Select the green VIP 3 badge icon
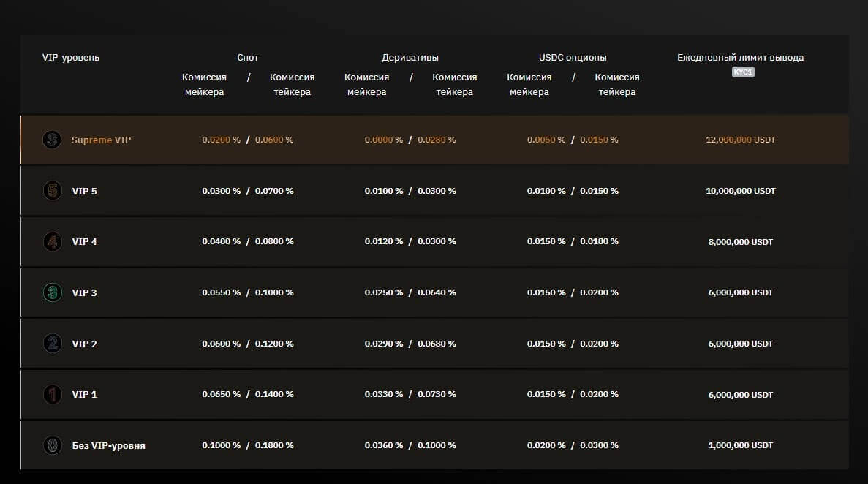The width and height of the screenshot is (868, 484). pos(51,292)
